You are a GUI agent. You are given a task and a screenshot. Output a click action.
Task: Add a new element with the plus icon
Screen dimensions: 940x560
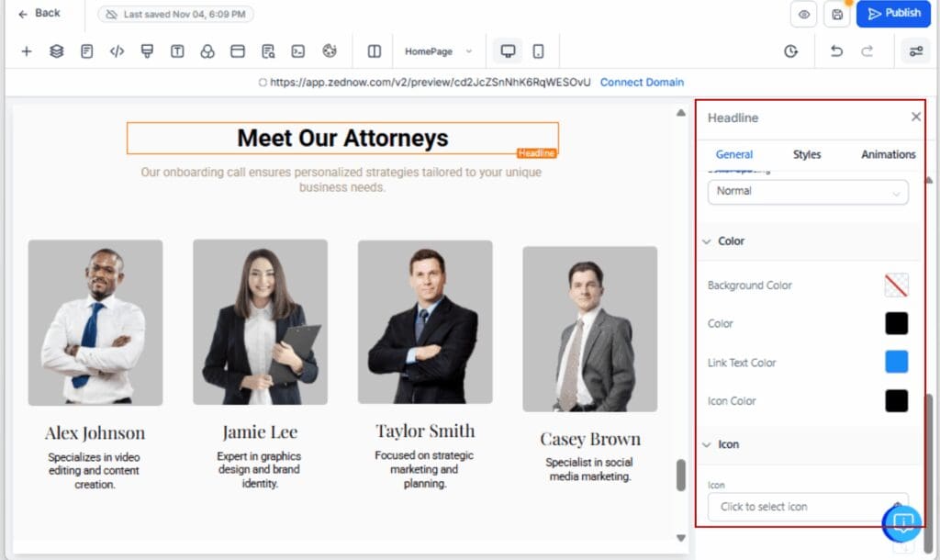pyautogui.click(x=25, y=50)
